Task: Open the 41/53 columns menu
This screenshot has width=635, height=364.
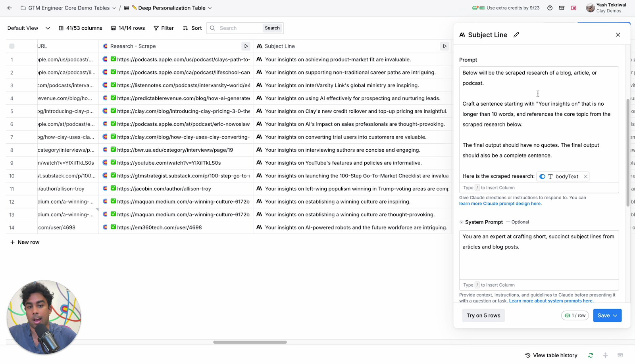Action: [x=81, y=28]
